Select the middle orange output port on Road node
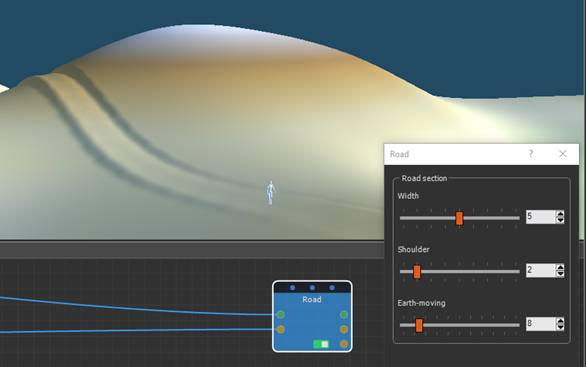This screenshot has width=586, height=367. coord(344,329)
